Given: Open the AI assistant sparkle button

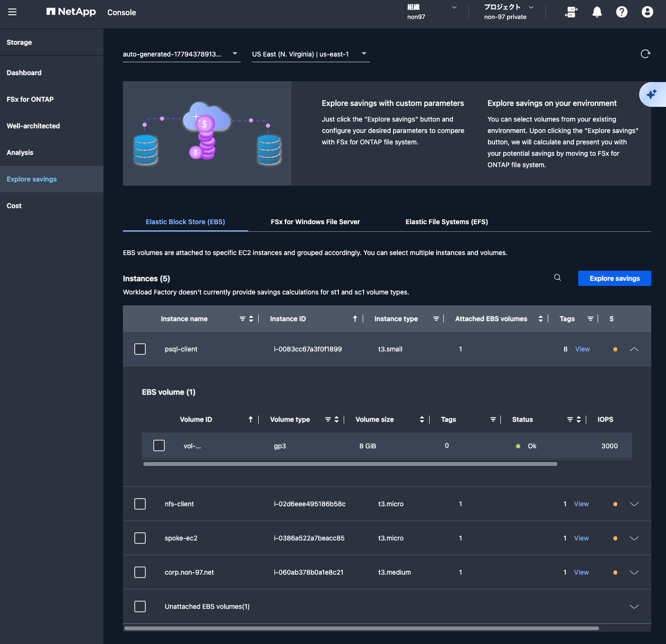Looking at the screenshot, I should (x=652, y=94).
